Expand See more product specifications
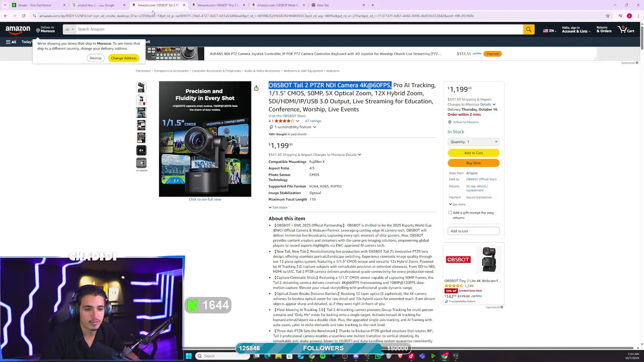The width and height of the screenshot is (644, 362). pyautogui.click(x=278, y=208)
